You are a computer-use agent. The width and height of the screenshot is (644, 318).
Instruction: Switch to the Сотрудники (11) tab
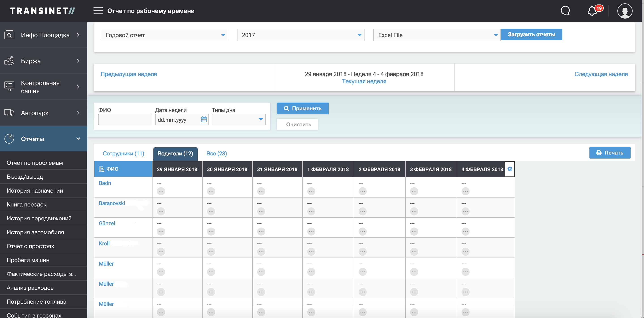pyautogui.click(x=123, y=153)
